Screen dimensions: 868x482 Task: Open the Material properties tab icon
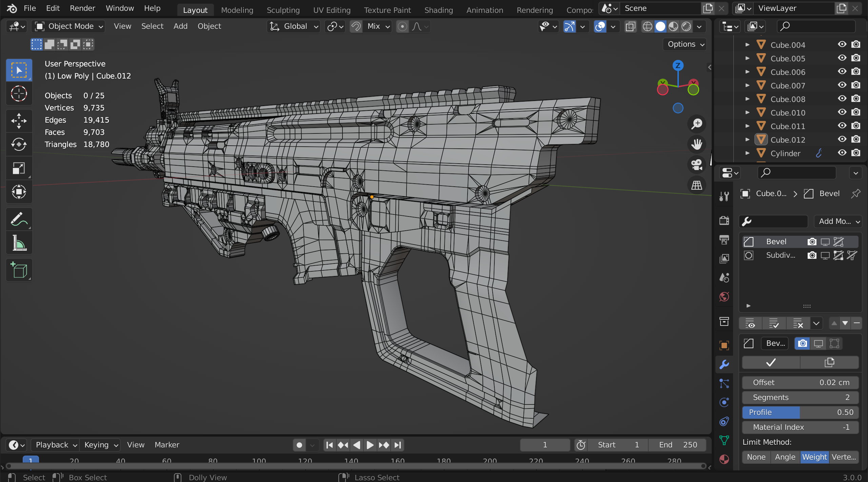(724, 459)
